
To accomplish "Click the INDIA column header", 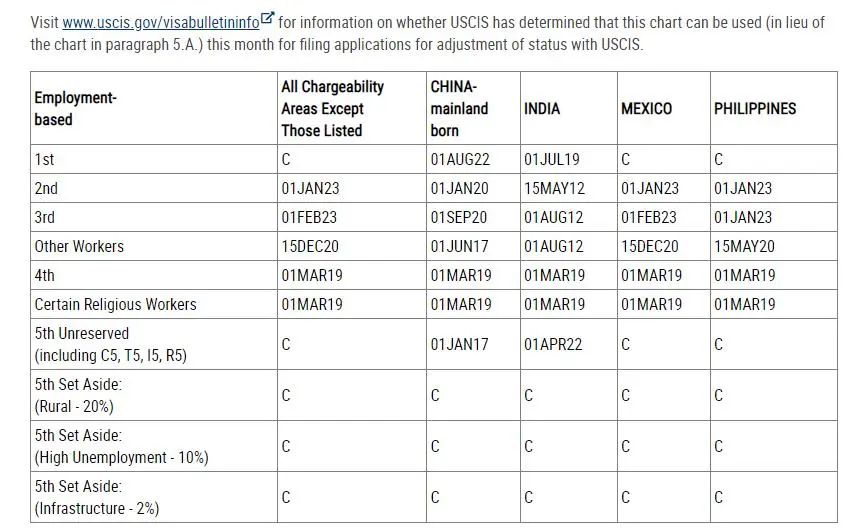I will [542, 108].
